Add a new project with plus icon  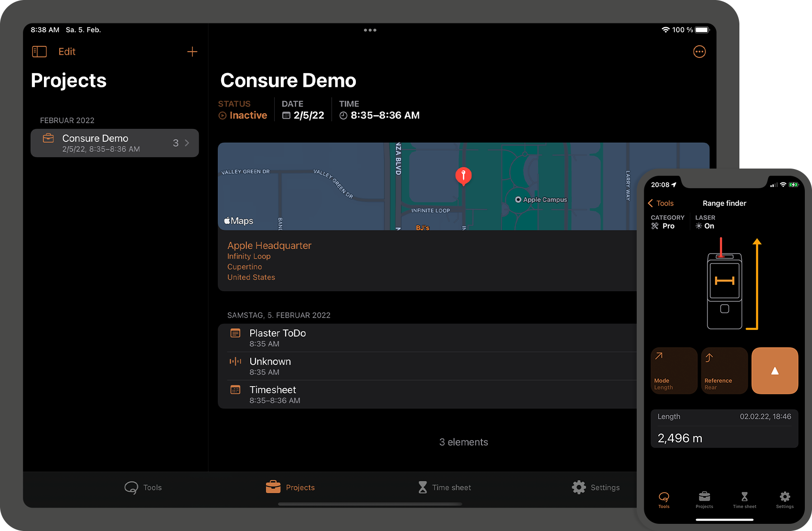pos(192,52)
